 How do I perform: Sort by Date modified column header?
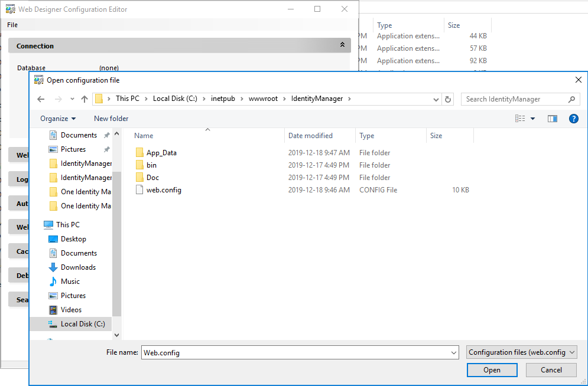310,136
